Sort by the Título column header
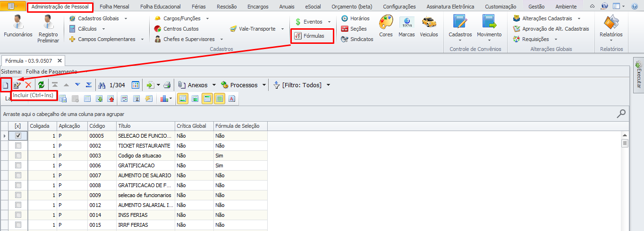 tap(145, 126)
